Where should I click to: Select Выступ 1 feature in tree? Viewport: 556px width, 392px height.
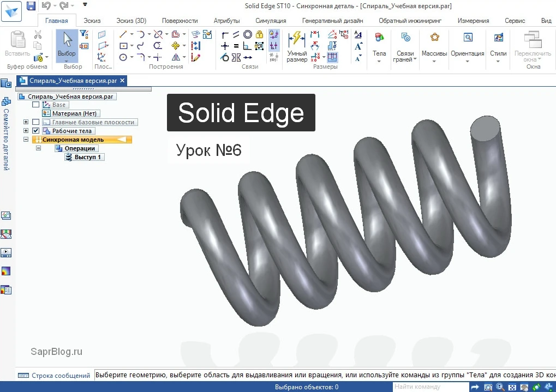tap(85, 157)
